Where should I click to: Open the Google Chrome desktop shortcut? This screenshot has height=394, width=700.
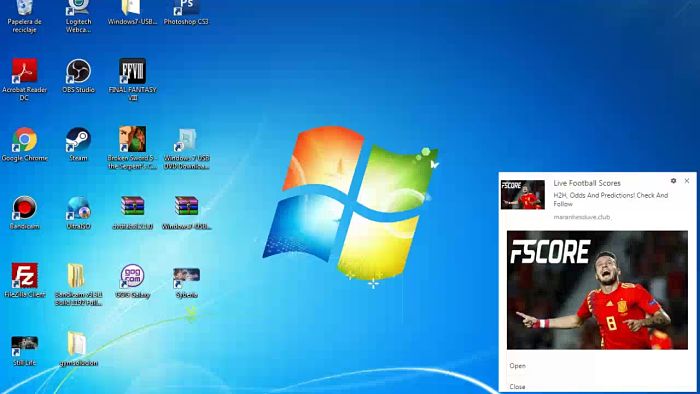pos(25,144)
